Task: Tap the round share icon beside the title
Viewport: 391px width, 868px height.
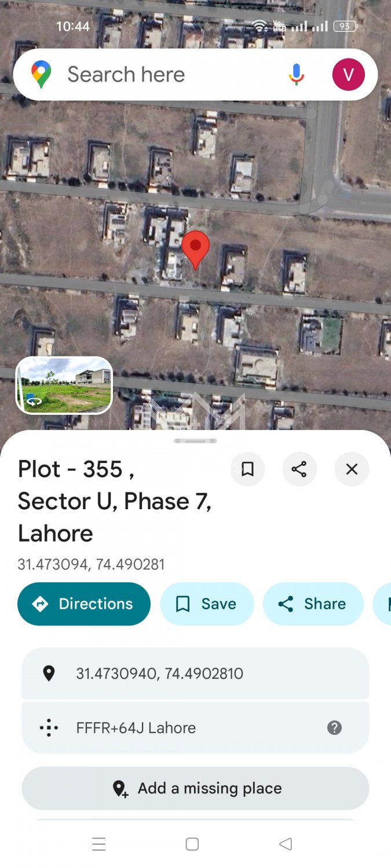Action: pos(299,469)
